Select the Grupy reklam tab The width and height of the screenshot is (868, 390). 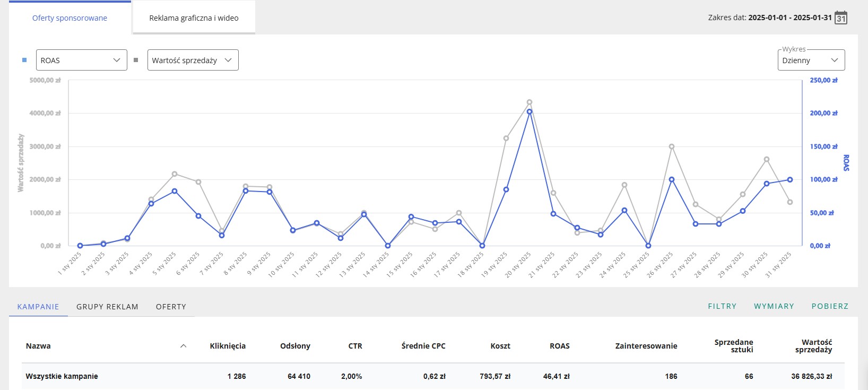[107, 307]
